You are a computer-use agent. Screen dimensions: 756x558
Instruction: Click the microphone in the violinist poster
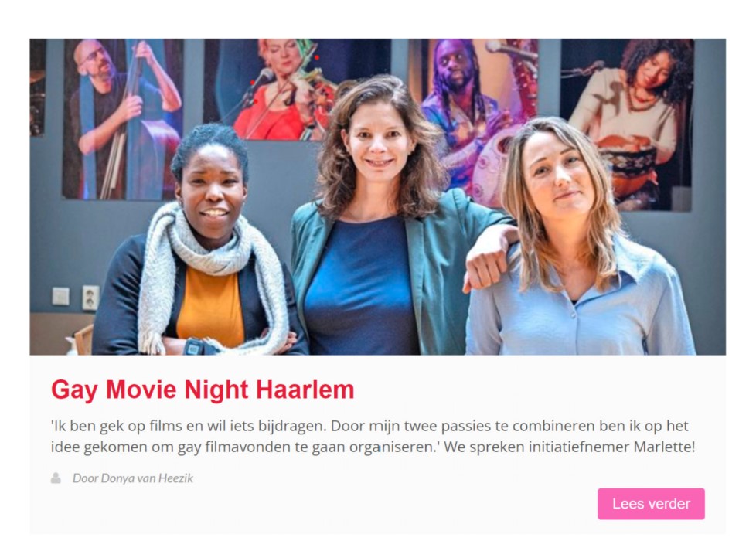click(261, 79)
